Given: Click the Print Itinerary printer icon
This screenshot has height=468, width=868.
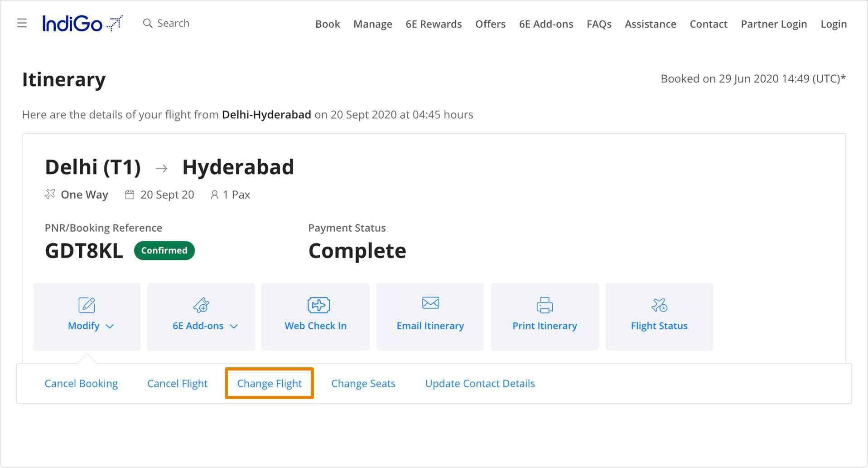Looking at the screenshot, I should [545, 305].
